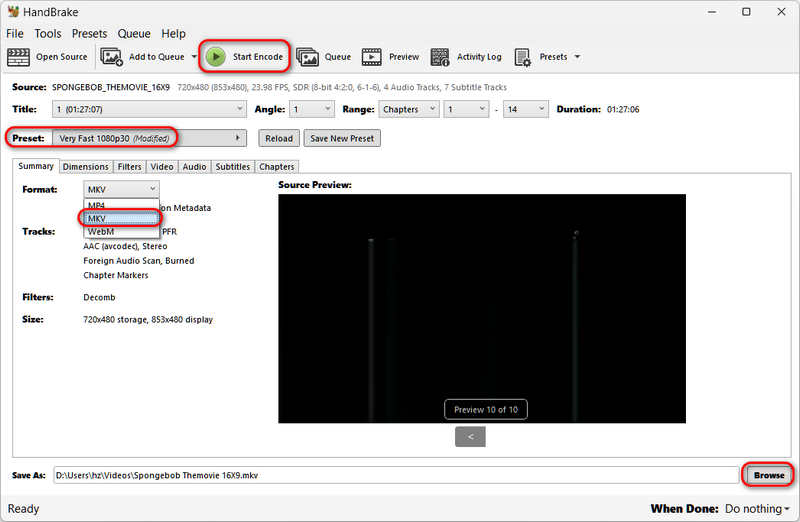Switch to the Audio tab
800x522 pixels.
tap(194, 167)
